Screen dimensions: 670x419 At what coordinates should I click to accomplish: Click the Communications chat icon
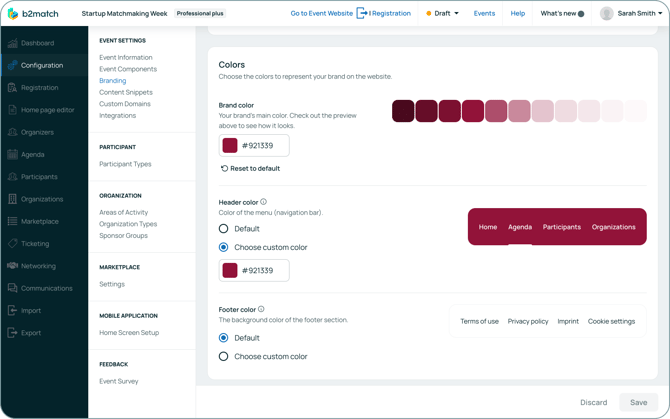12,288
